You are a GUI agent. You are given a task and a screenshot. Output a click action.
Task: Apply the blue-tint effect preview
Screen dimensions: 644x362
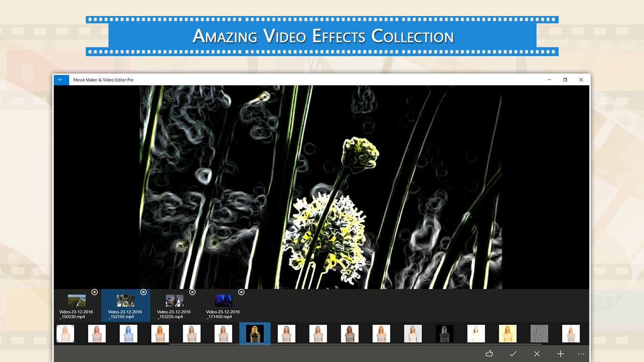(128, 333)
